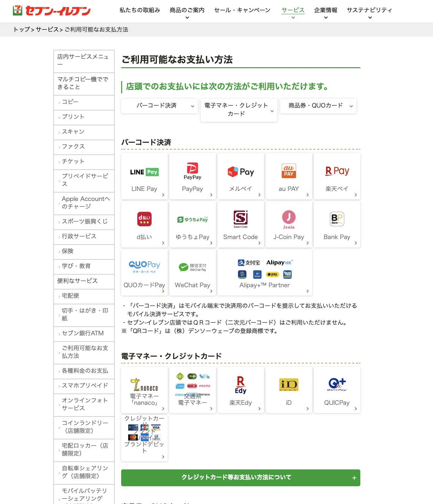The height and width of the screenshot is (504, 433).
Task: Select the transit IC card logos
Action: (x=193, y=384)
